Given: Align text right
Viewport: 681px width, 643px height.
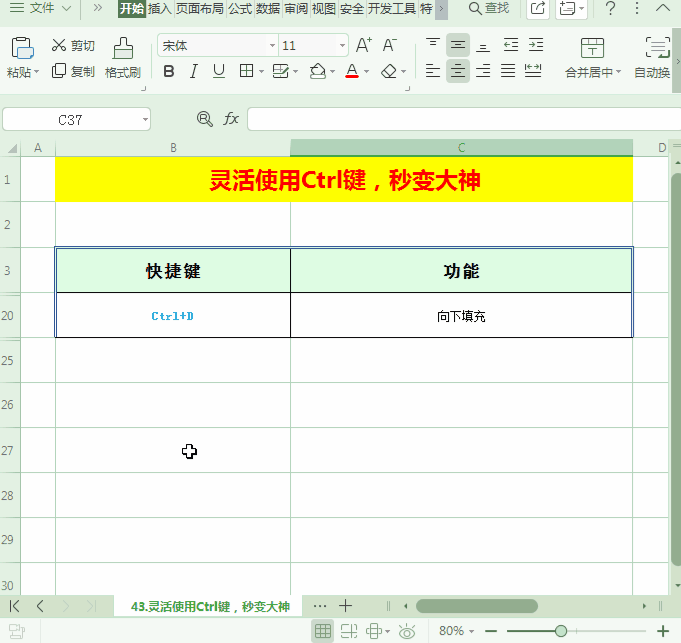Looking at the screenshot, I should (x=483, y=71).
